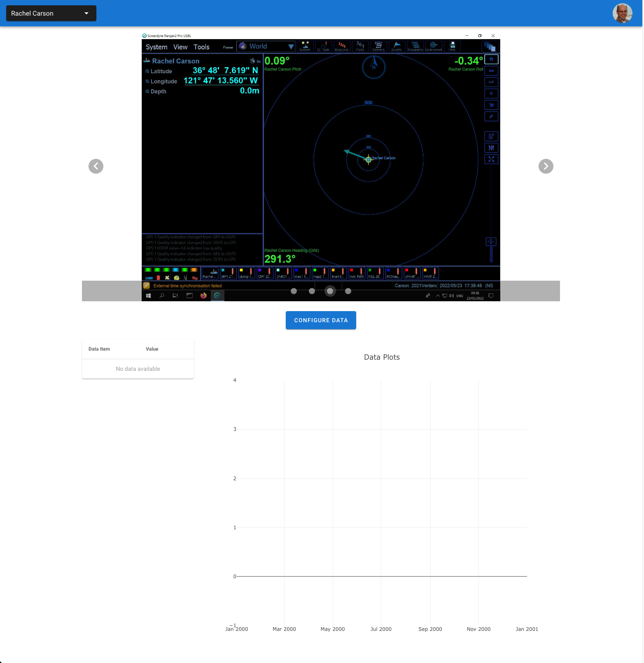
Task: Click the edit notes pencil icon
Action: (x=491, y=136)
